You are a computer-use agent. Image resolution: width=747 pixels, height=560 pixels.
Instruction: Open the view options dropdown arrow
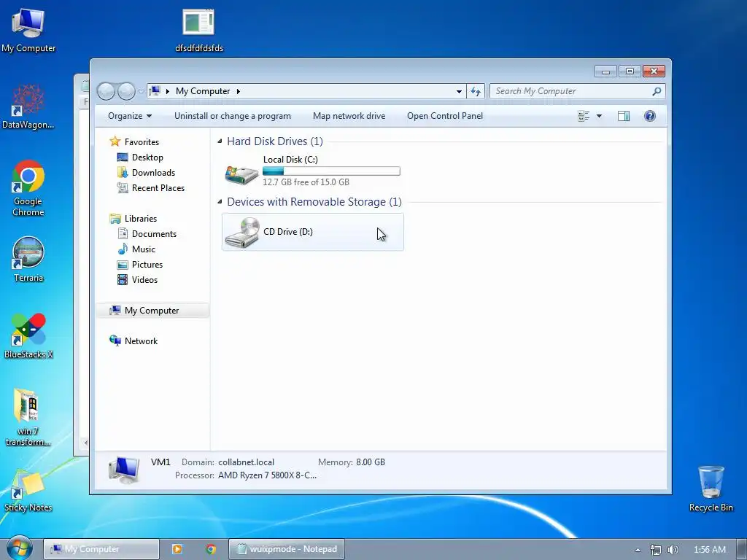point(600,116)
